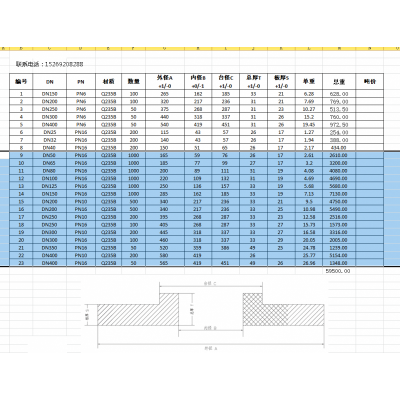The image size is (400, 400).
Task: Click unit weight cell 19.45 in row 5
Action: point(309,125)
